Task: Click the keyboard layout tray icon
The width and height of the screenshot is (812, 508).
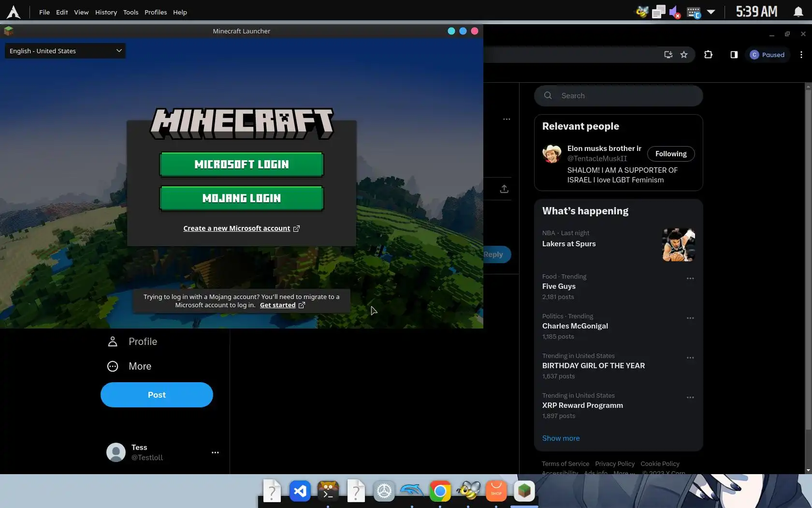Action: 694,12
